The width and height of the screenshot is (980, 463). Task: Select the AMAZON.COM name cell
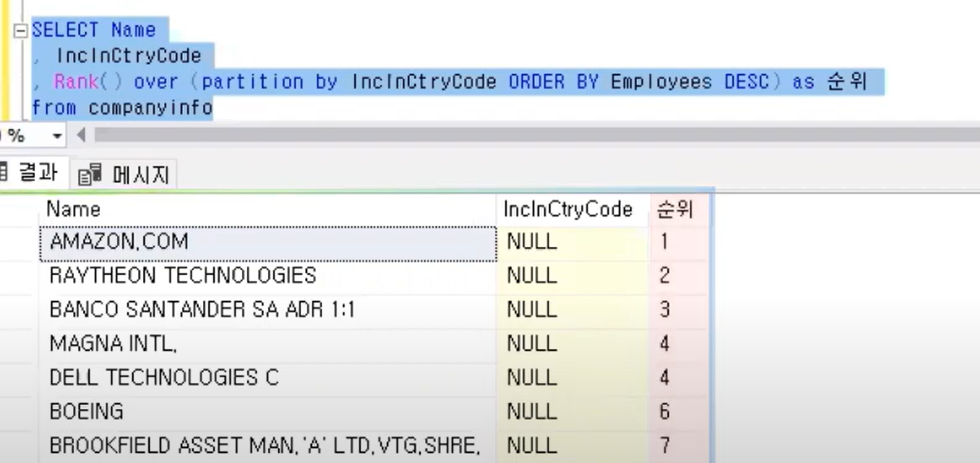(x=268, y=243)
